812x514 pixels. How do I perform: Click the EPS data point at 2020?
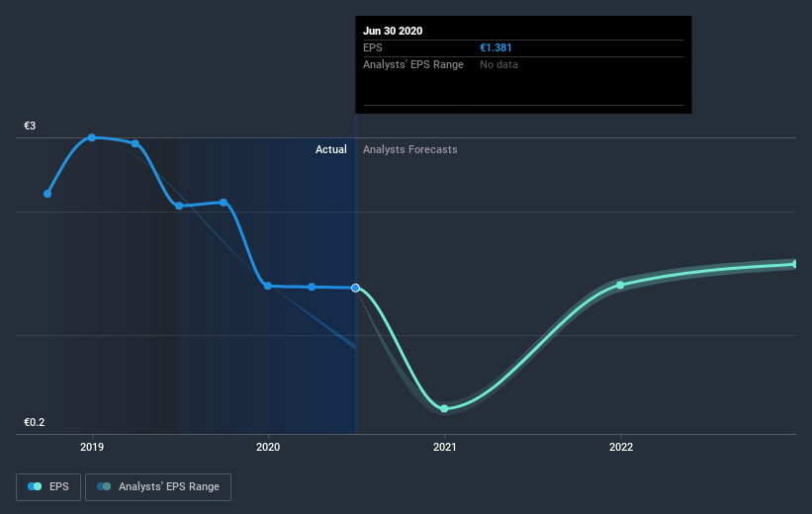(x=268, y=286)
